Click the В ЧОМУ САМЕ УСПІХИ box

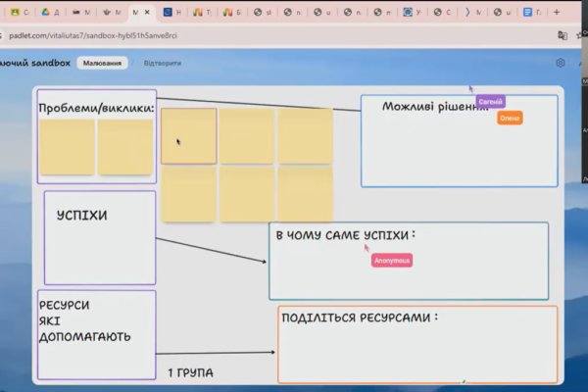click(x=408, y=276)
